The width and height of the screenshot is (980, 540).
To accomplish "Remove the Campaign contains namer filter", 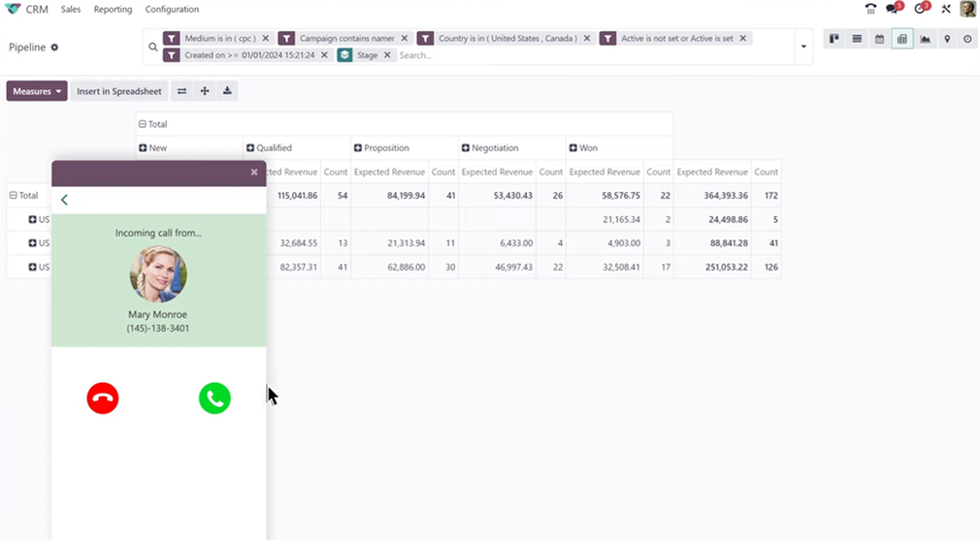I will 405,38.
